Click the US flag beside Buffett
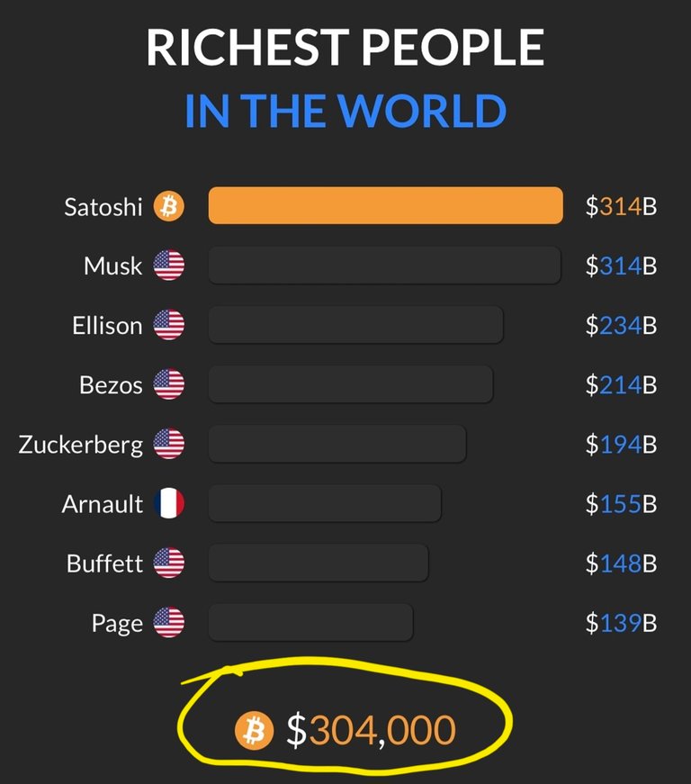 point(169,563)
